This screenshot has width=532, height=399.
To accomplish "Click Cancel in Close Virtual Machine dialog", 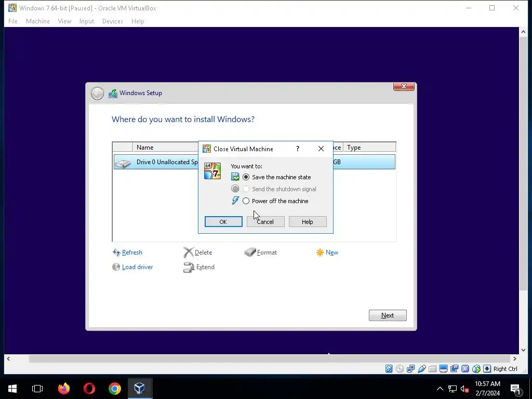I will (x=265, y=221).
